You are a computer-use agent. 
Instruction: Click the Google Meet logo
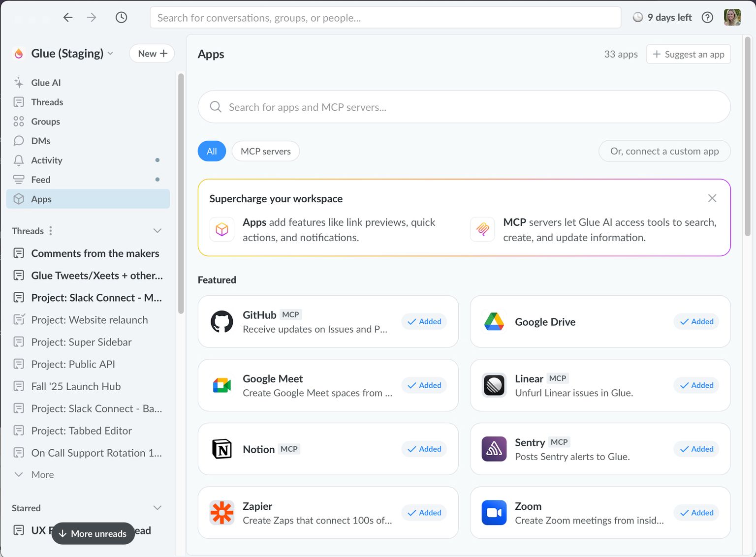click(222, 385)
